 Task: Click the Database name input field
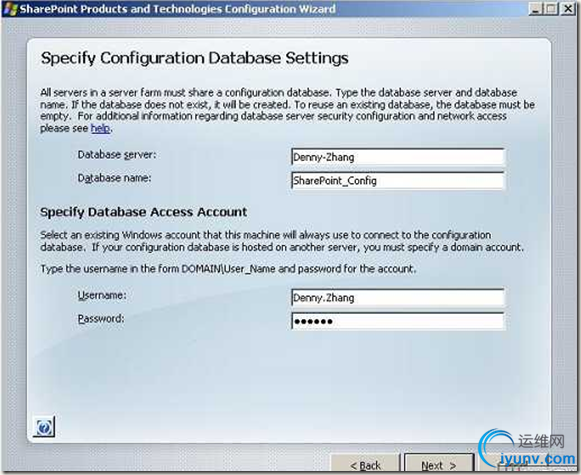point(398,181)
